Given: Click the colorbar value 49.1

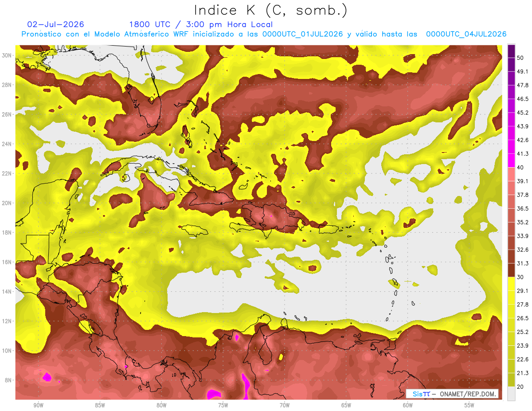Looking at the screenshot, I should [x=522, y=71].
